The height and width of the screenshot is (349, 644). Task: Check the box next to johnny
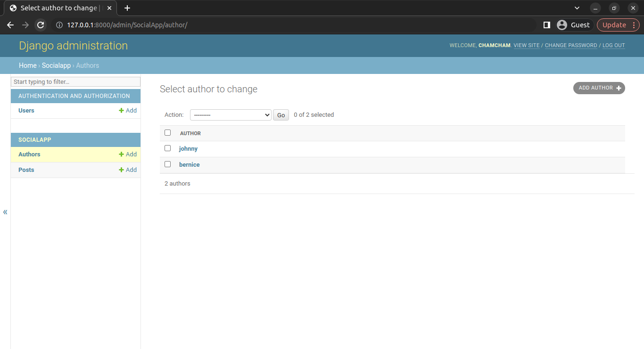pyautogui.click(x=167, y=148)
